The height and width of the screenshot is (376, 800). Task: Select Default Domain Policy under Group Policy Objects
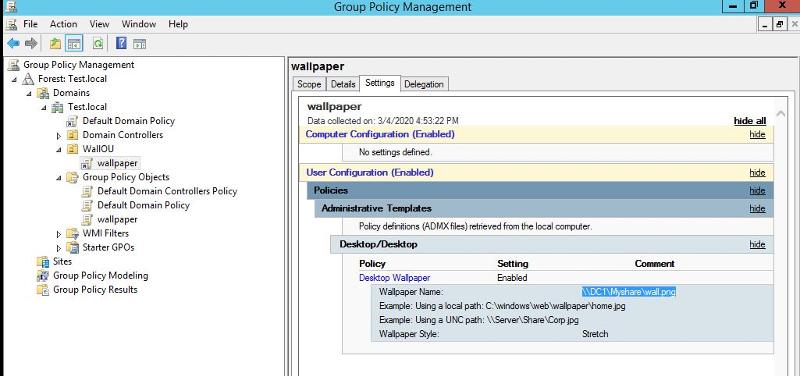[143, 205]
